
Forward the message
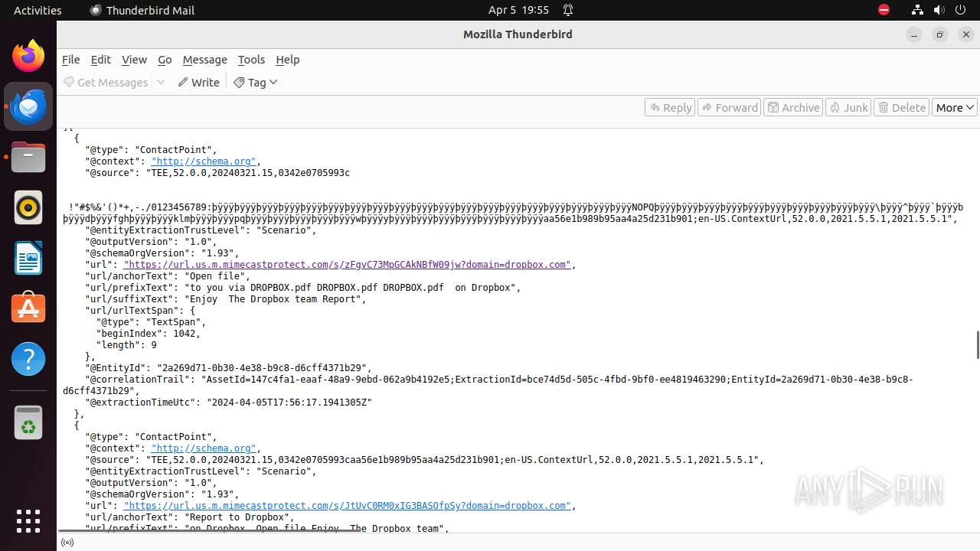730,108
